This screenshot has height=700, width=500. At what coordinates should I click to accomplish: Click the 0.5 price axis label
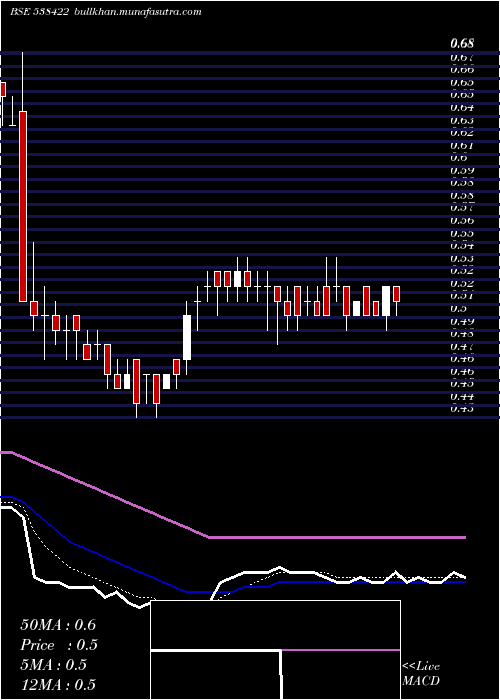[458, 308]
